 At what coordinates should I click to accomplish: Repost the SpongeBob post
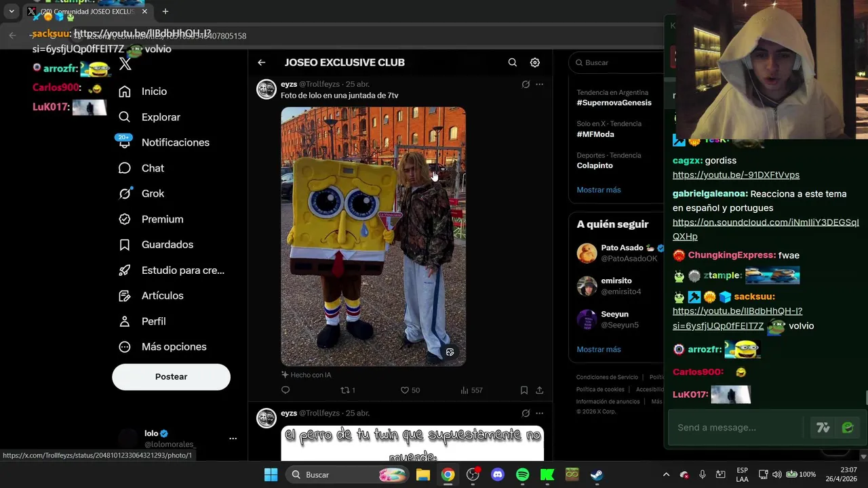tap(348, 390)
